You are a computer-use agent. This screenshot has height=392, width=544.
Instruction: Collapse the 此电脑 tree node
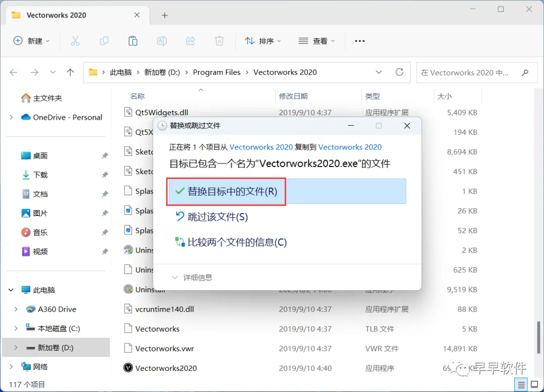[x=11, y=290]
